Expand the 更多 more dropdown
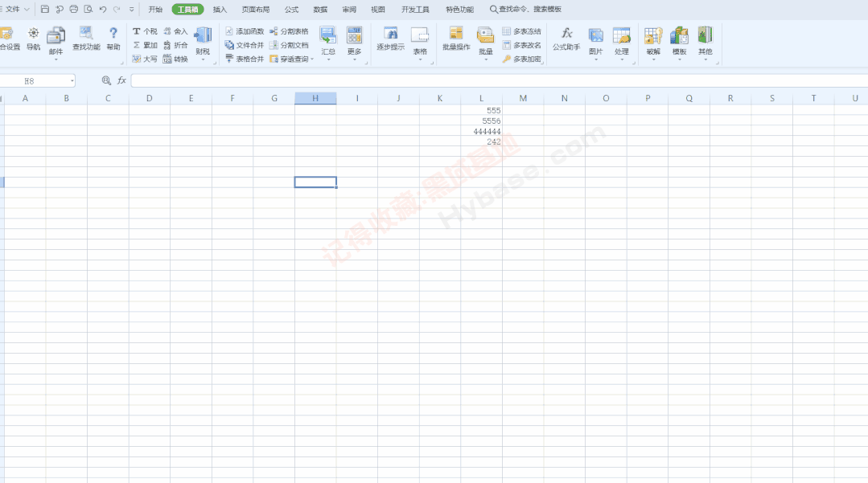This screenshot has width=868, height=483. coord(354,58)
